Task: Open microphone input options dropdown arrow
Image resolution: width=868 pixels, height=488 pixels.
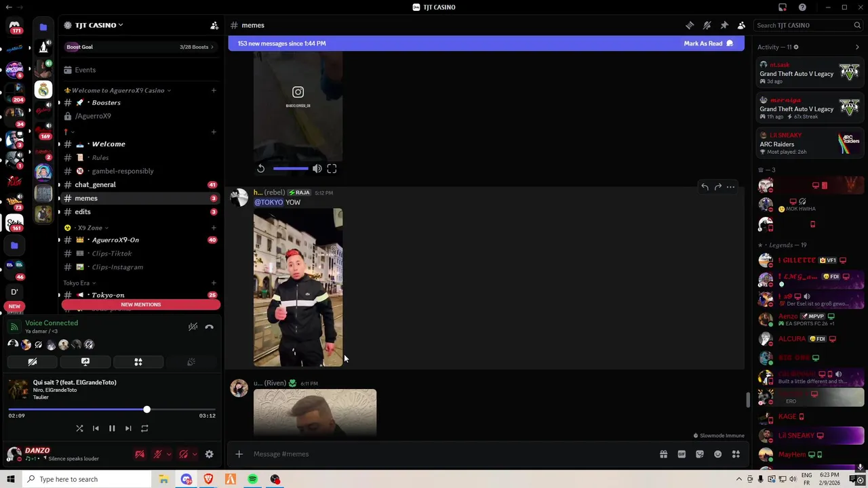Action: point(168,454)
